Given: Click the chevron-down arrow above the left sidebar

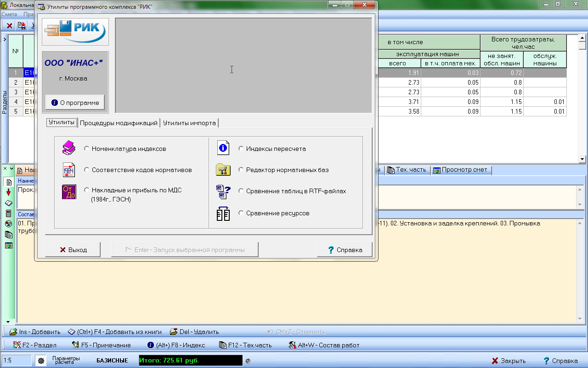Looking at the screenshot, I should (11, 169).
